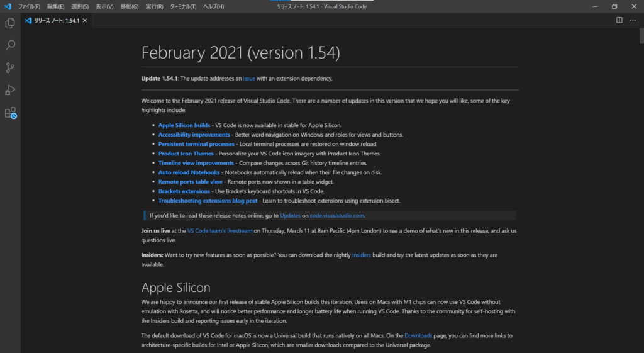Open the 編集(E) menu
This screenshot has height=353, width=644.
55,6
